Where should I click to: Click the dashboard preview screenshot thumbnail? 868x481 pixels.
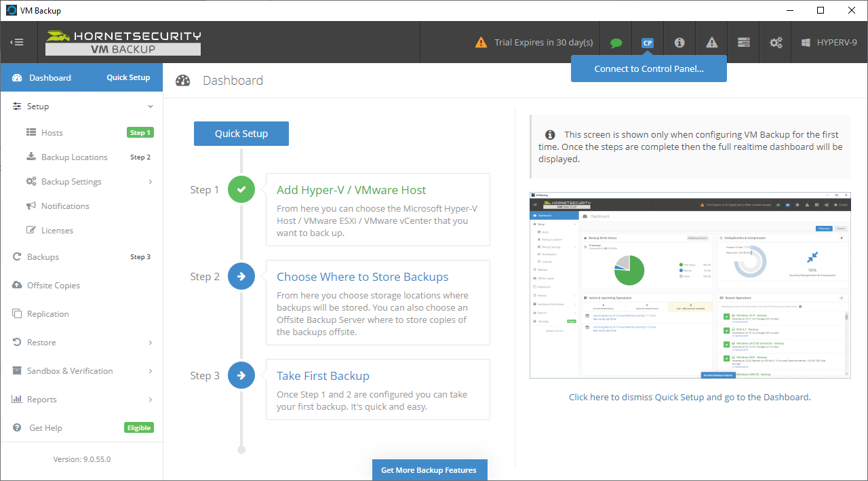coord(690,285)
